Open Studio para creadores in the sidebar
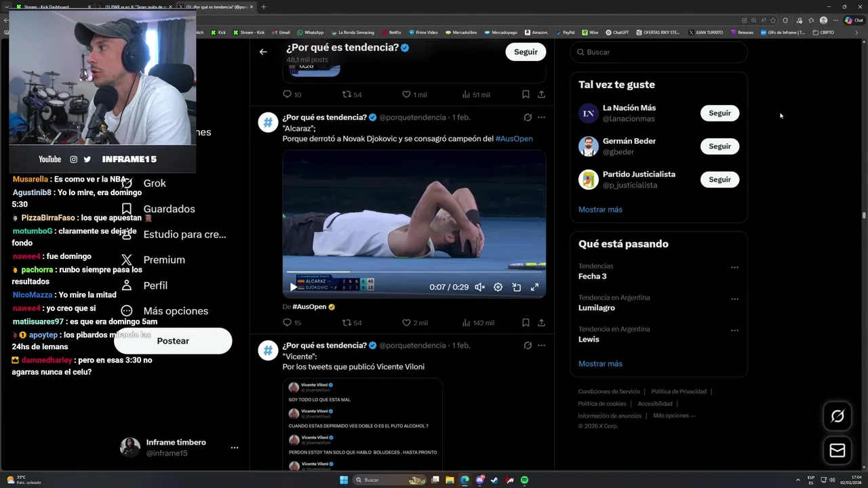The height and width of the screenshot is (488, 868). pyautogui.click(x=173, y=235)
